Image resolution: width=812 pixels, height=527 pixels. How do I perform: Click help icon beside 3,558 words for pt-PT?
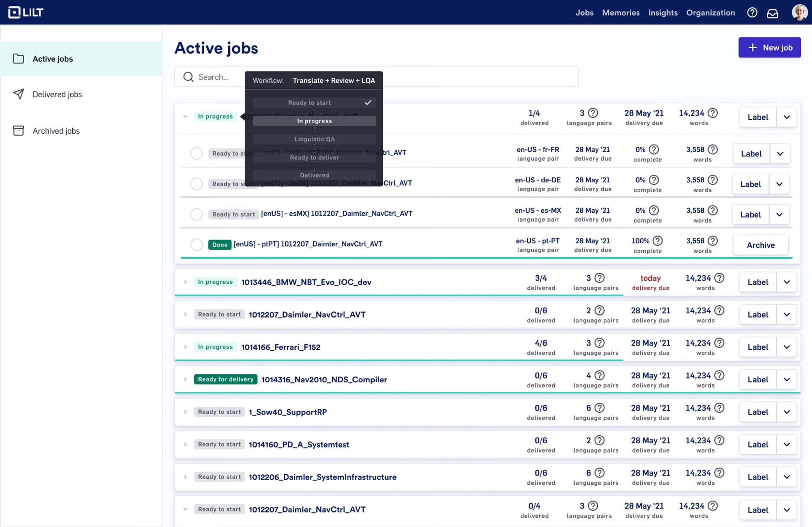pyautogui.click(x=713, y=241)
